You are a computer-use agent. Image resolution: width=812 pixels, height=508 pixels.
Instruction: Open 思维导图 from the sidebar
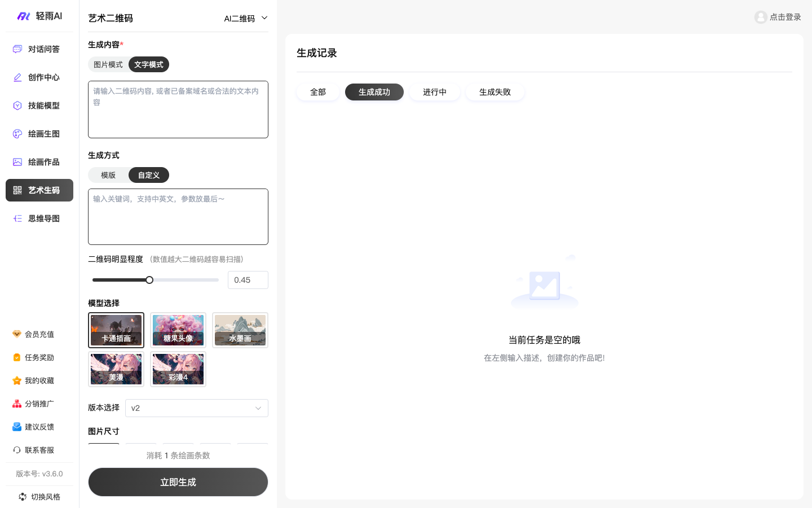point(39,218)
